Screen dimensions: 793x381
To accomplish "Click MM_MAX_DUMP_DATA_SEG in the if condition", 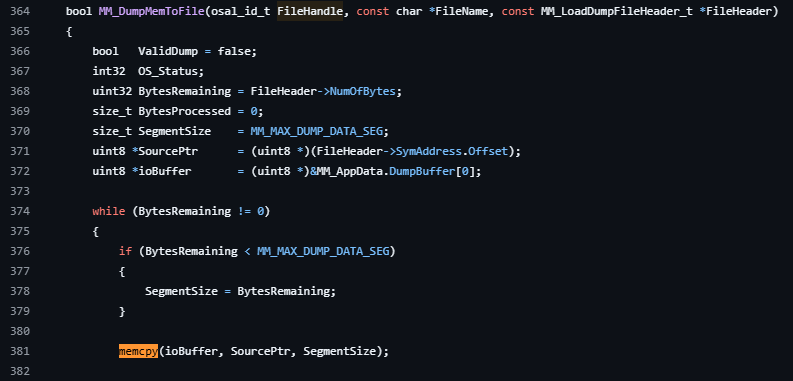I will click(x=323, y=251).
